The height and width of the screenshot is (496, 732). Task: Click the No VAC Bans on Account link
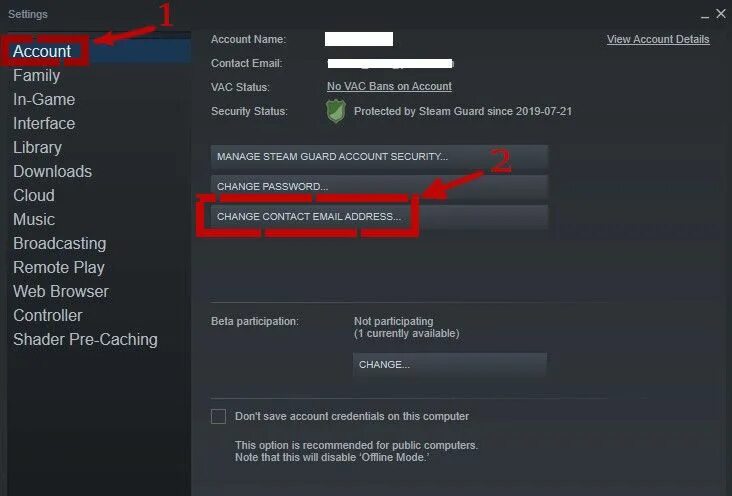(x=389, y=86)
